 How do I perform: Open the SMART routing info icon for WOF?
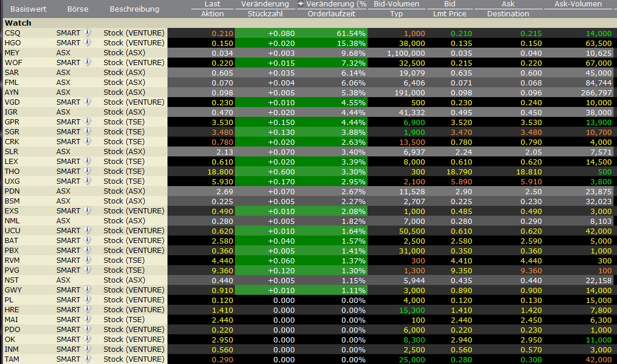(87, 63)
